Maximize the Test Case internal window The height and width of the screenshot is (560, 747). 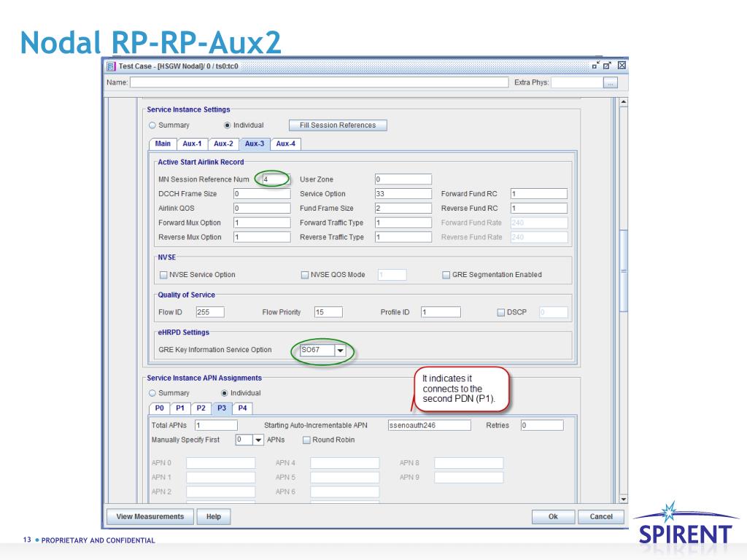coord(607,66)
